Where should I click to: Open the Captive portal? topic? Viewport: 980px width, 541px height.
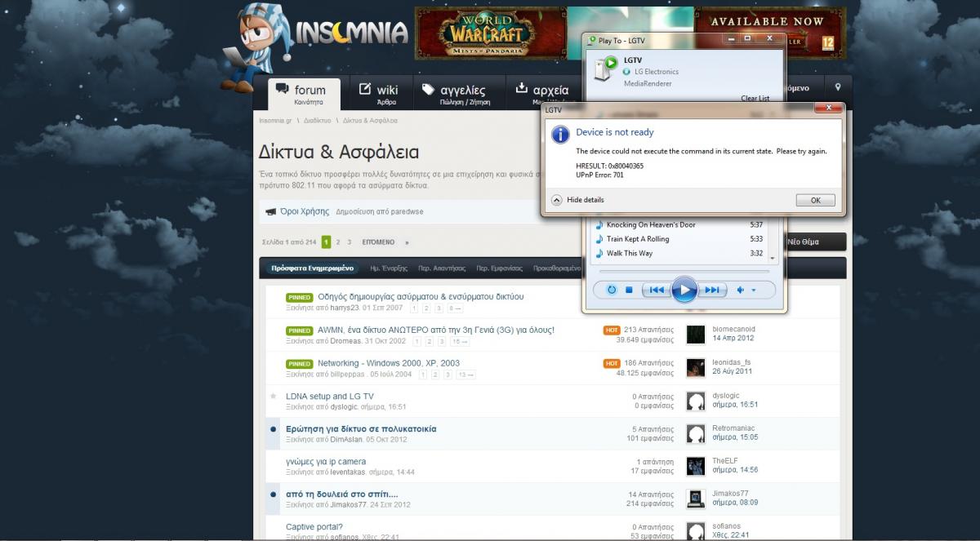pyautogui.click(x=314, y=527)
